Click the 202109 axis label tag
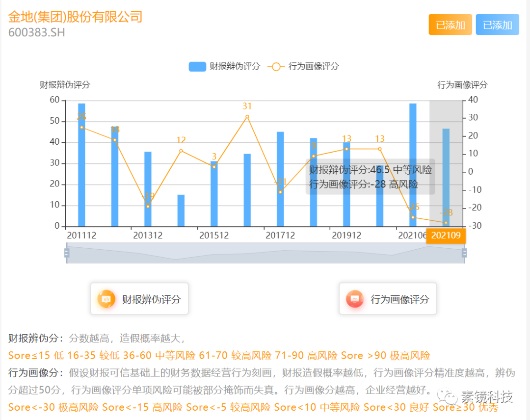The image size is (530, 420). coord(446,236)
